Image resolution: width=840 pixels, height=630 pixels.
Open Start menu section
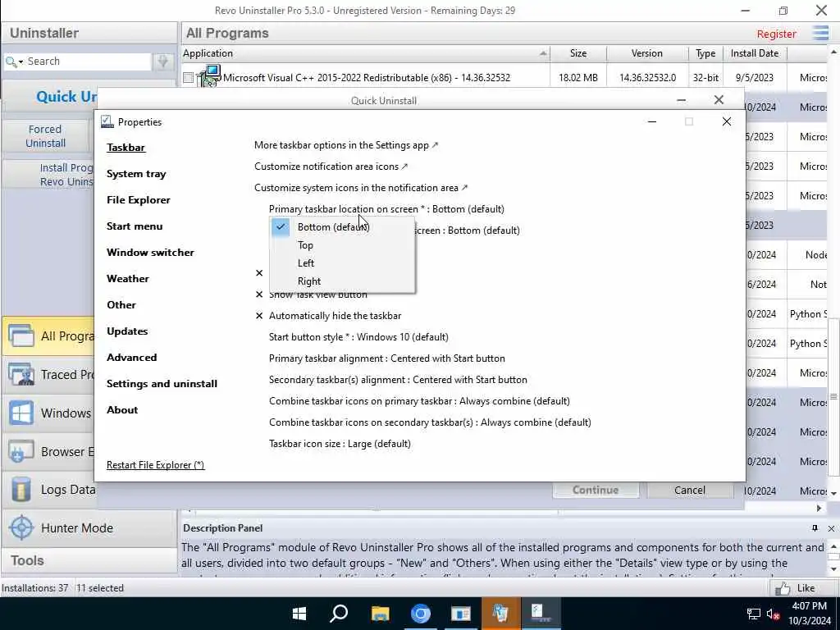135,226
